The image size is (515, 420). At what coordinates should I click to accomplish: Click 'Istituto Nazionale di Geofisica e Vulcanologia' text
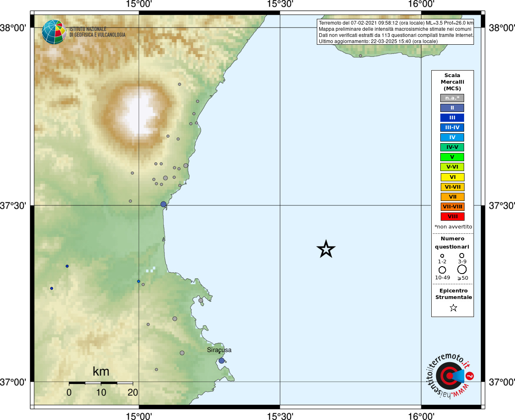[x=97, y=32]
